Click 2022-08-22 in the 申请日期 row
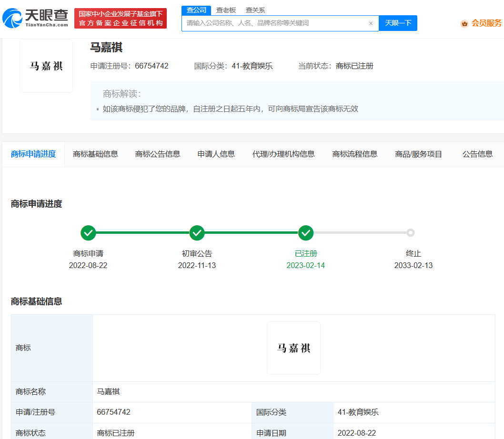 (x=357, y=433)
